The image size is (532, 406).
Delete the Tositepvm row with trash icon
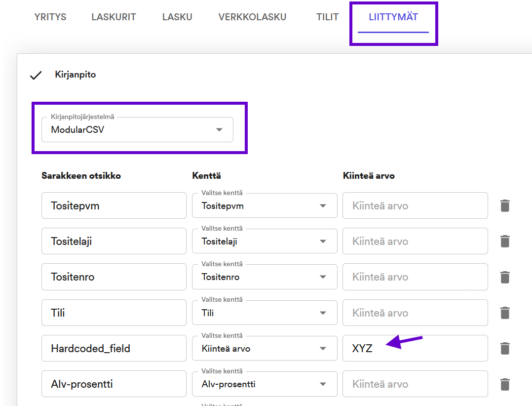coord(505,205)
